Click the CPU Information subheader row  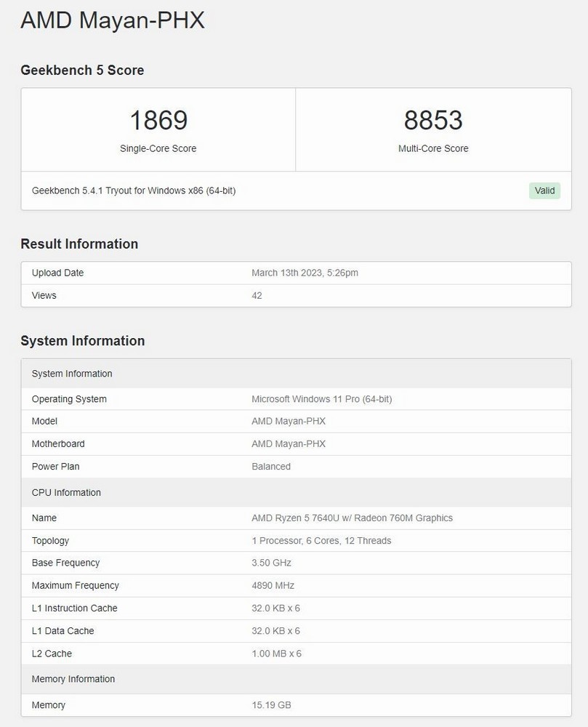pyautogui.click(x=66, y=492)
